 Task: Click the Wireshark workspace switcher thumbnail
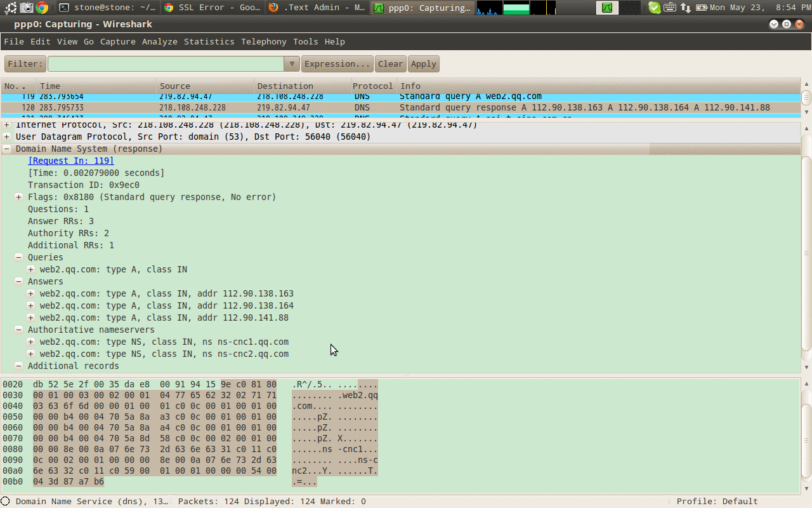608,8
